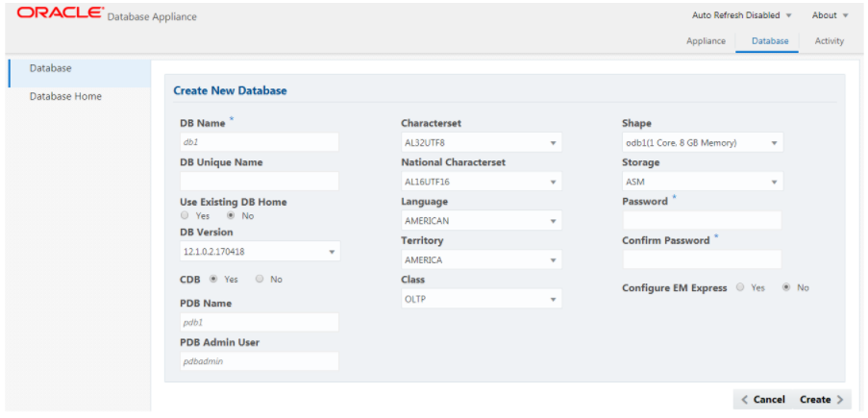
Task: Switch to the Appliance tab
Action: [706, 41]
